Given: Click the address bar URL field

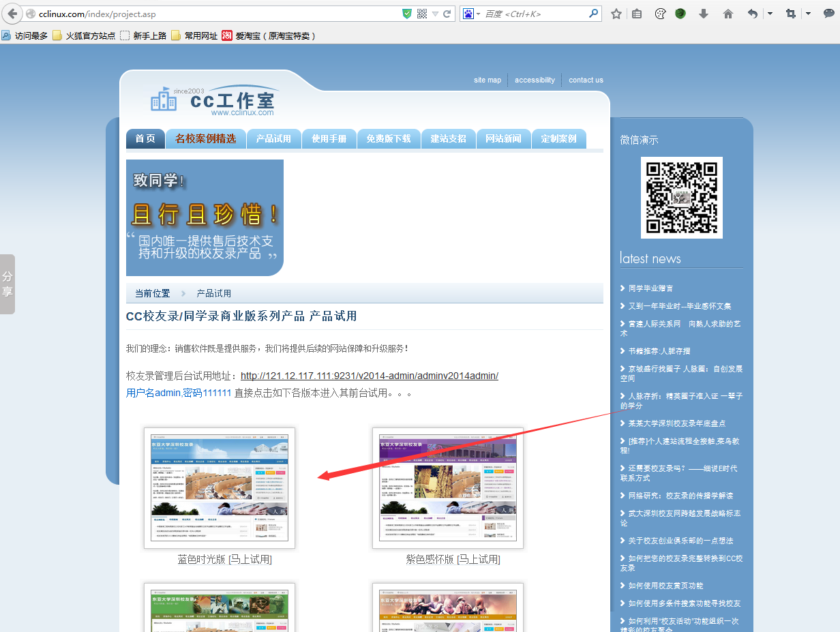Looking at the screenshot, I should click(x=218, y=14).
